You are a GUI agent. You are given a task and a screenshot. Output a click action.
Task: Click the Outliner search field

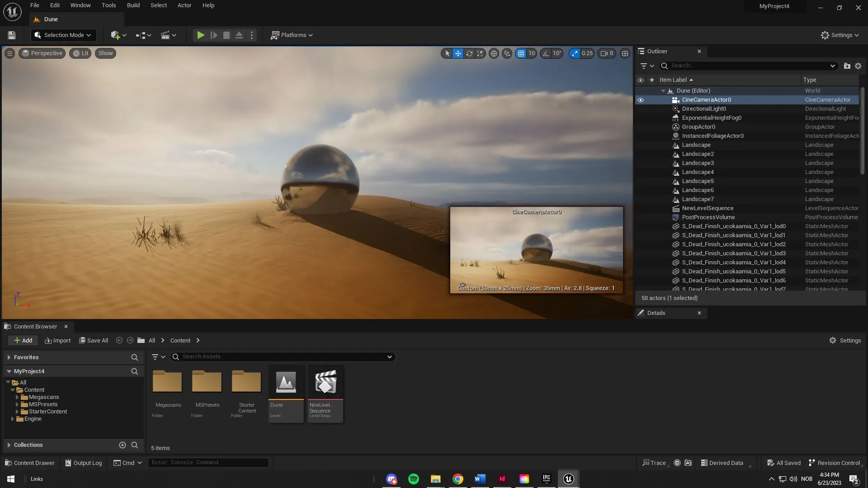[748, 66]
